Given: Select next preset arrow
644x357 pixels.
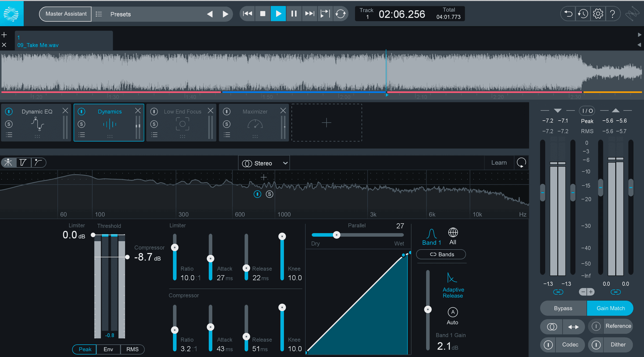Looking at the screenshot, I should (226, 14).
